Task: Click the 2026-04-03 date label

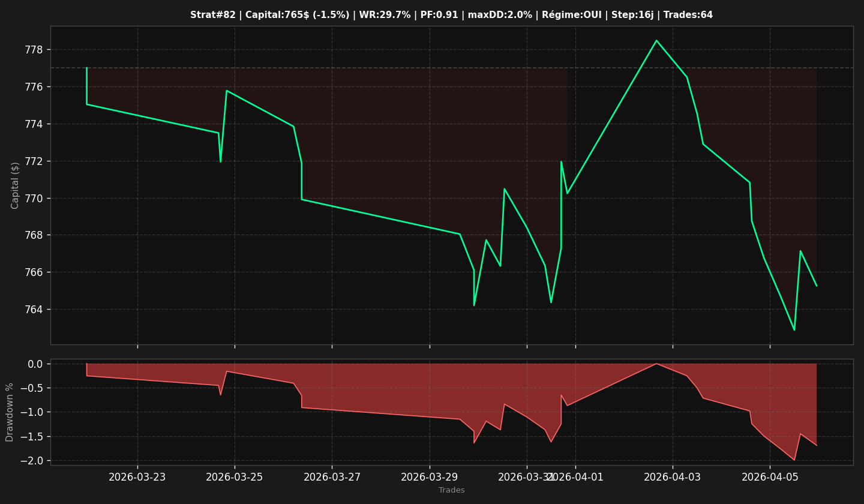Action: coord(673,477)
